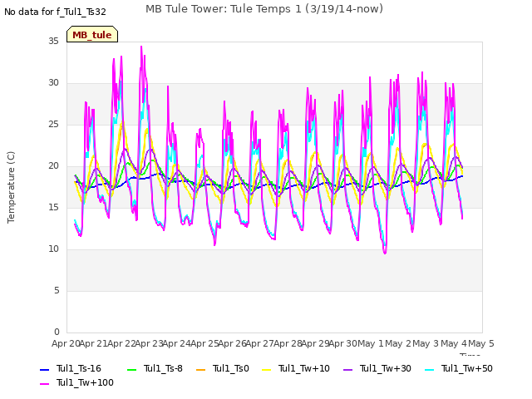
Task: Click the Apr 20 x-axis tick label
Action: point(66,343)
